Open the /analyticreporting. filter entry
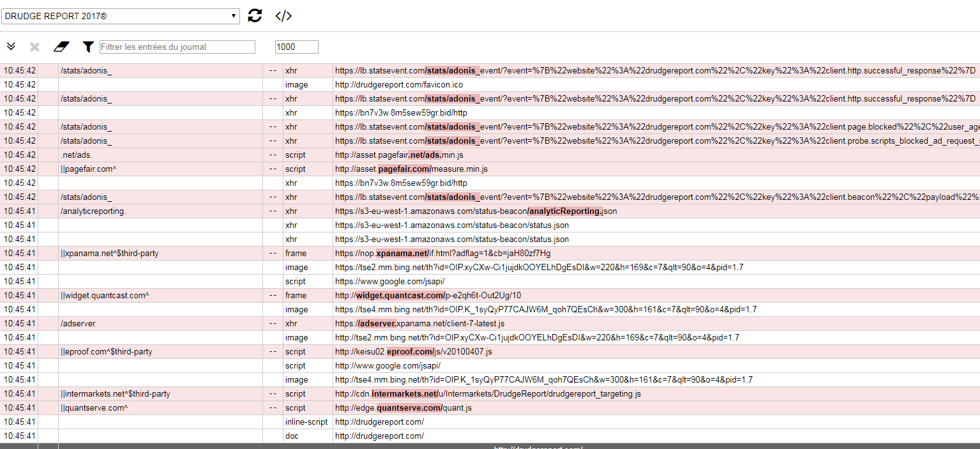 [x=93, y=211]
